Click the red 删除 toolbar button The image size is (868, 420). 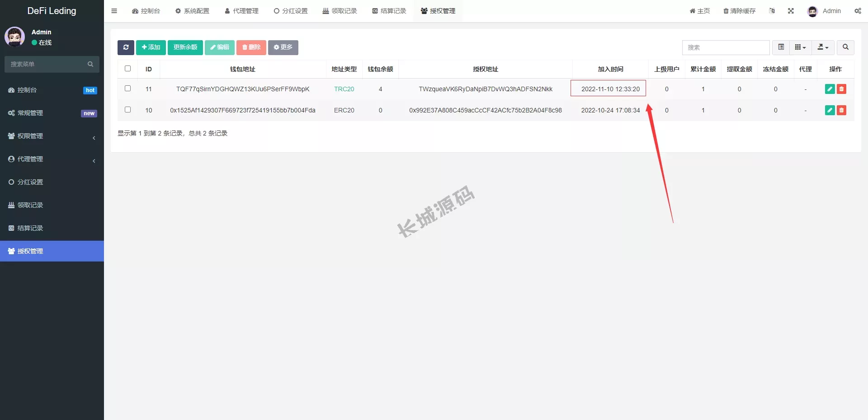pos(251,47)
